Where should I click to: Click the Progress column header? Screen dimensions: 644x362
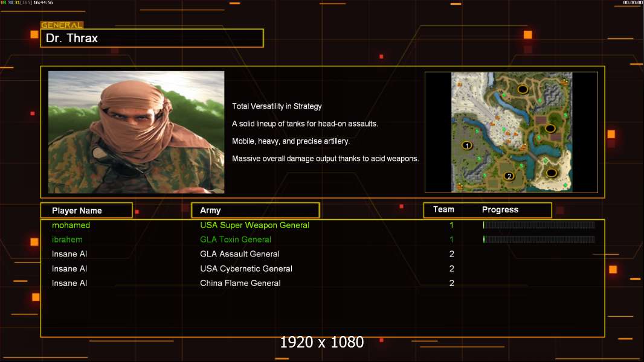coord(500,209)
